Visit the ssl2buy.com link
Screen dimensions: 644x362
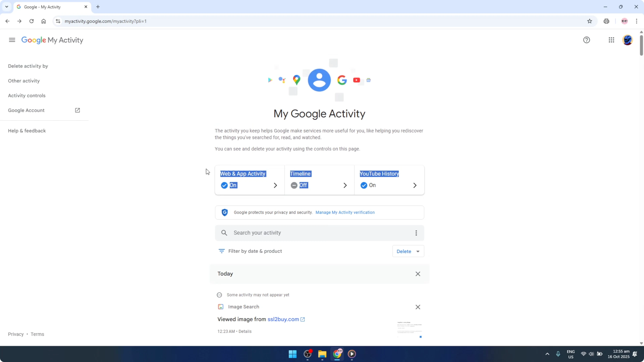tap(283, 319)
